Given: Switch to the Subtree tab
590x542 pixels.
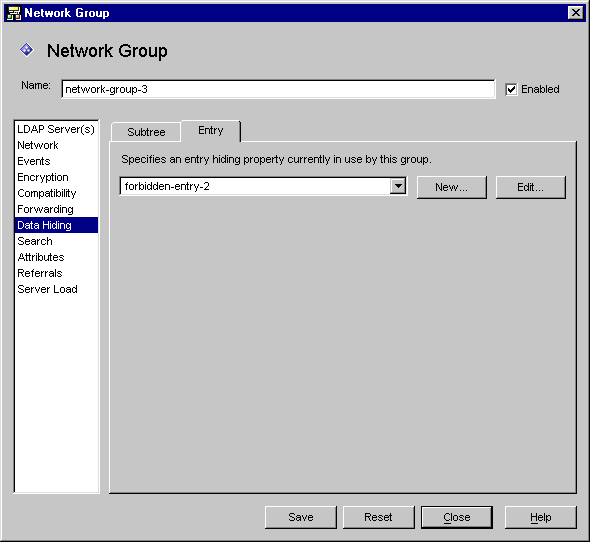Looking at the screenshot, I should click(x=146, y=132).
